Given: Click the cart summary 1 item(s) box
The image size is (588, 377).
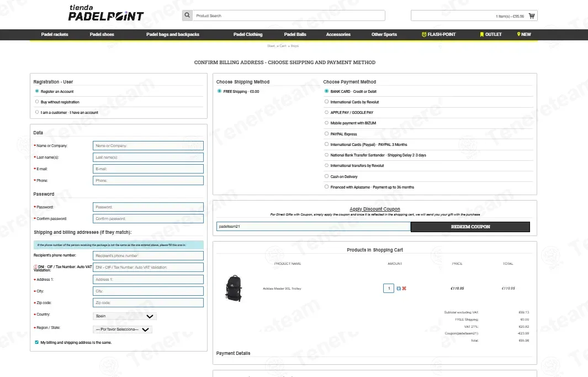Looking at the screenshot, I should pos(474,16).
